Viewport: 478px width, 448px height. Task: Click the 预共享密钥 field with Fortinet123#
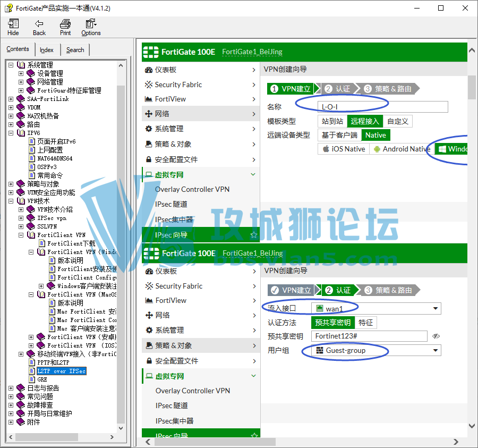pyautogui.click(x=369, y=336)
